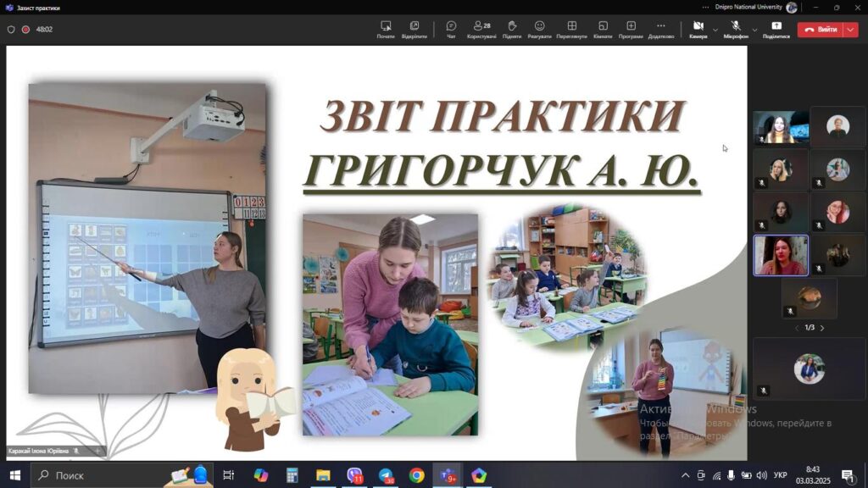Open the clock showing 8:43 03.03.2025
The height and width of the screenshot is (488, 868).
813,475
